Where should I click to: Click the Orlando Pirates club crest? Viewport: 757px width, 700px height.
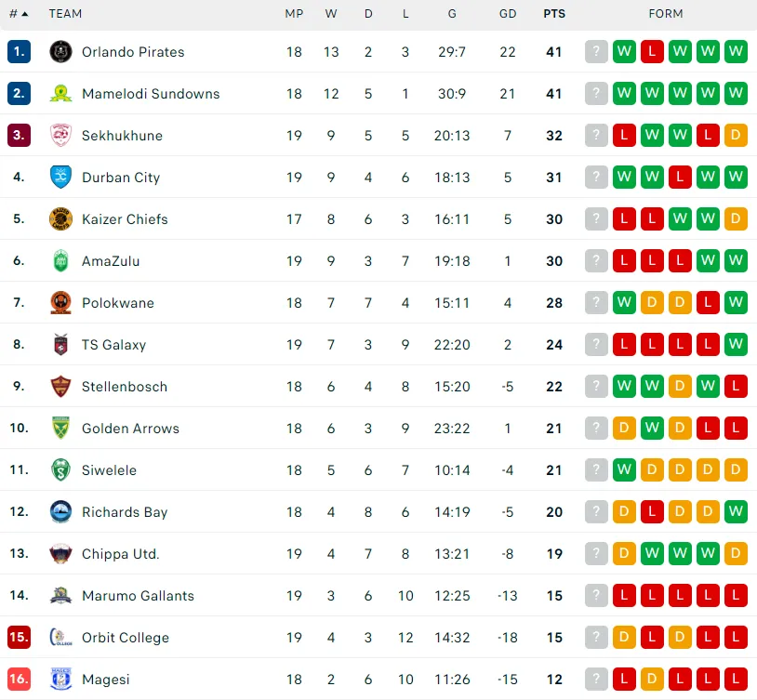point(60,52)
